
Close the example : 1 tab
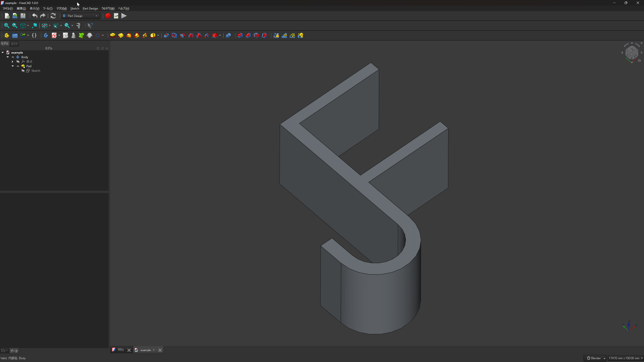pos(160,350)
